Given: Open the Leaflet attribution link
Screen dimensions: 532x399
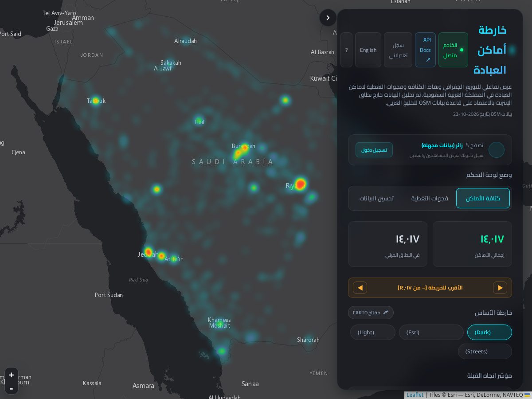Looking at the screenshot, I should (x=415, y=395).
